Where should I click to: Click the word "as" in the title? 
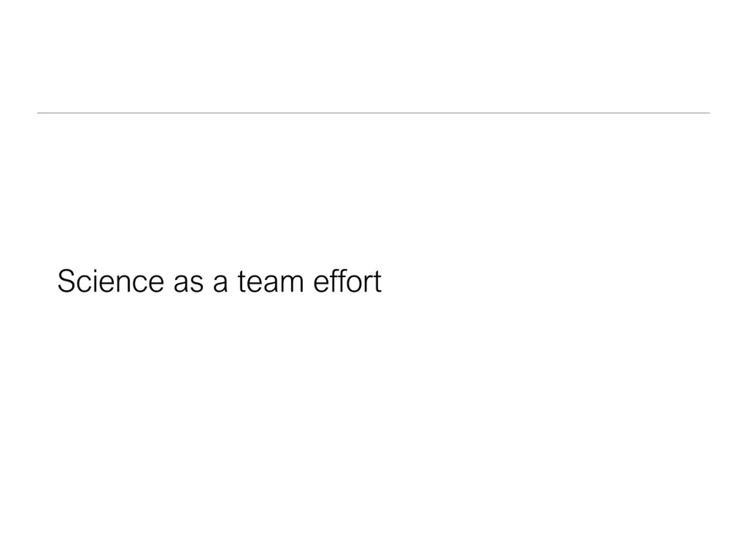click(189, 283)
